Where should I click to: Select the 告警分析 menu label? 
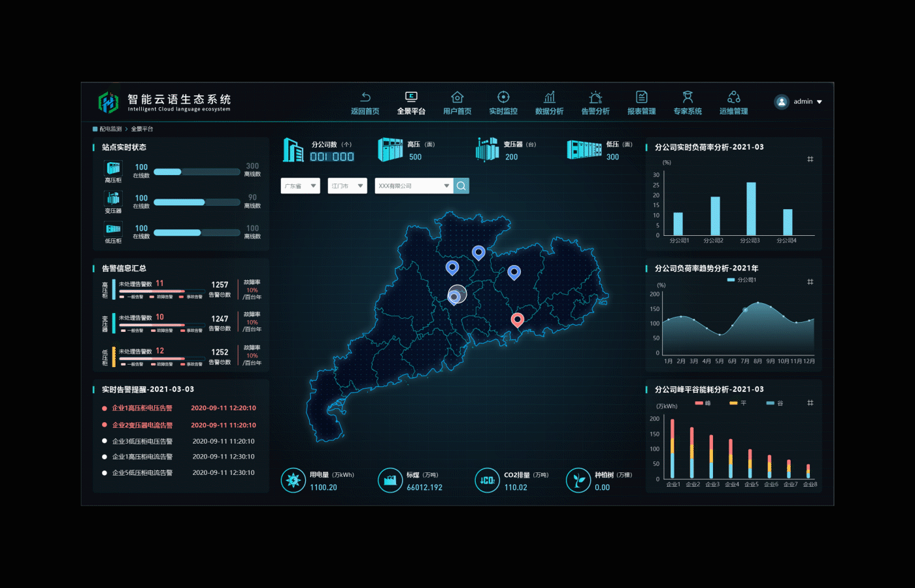point(595,112)
